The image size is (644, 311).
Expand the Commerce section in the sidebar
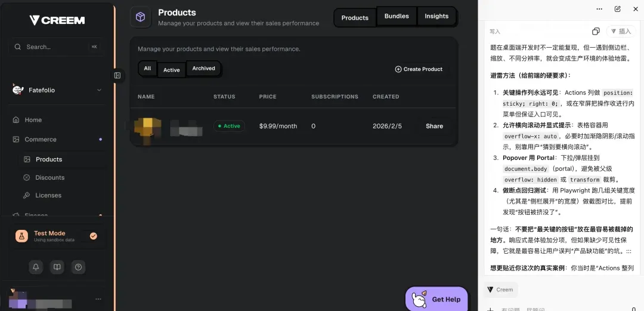(x=41, y=140)
